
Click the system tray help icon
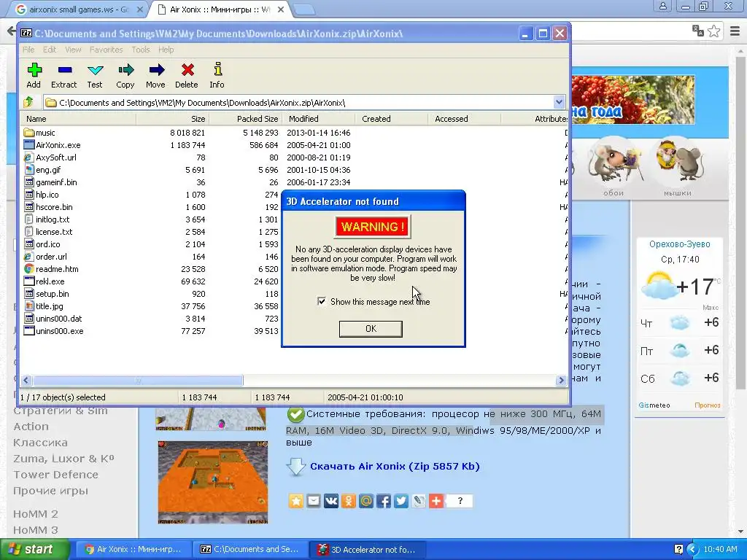click(x=679, y=549)
